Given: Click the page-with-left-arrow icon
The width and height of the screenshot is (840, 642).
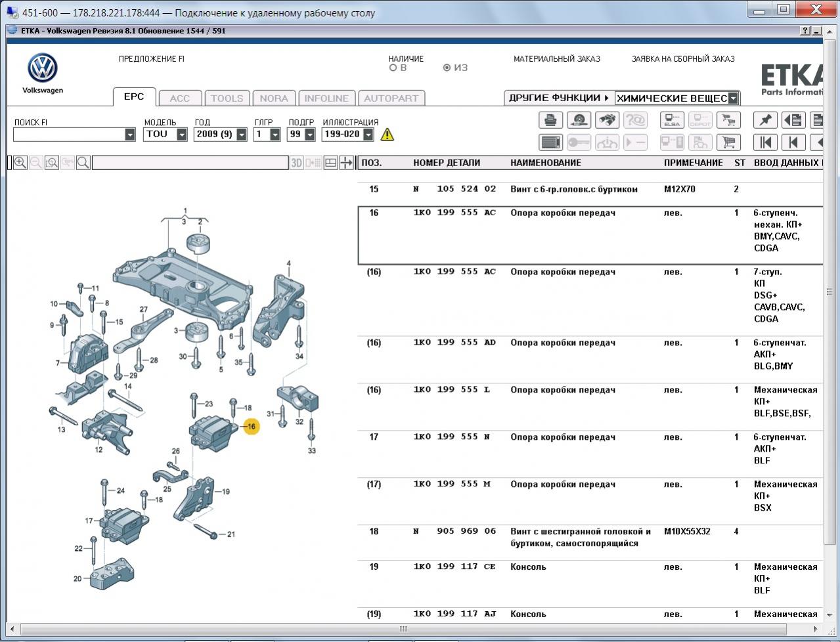Looking at the screenshot, I should [793, 120].
